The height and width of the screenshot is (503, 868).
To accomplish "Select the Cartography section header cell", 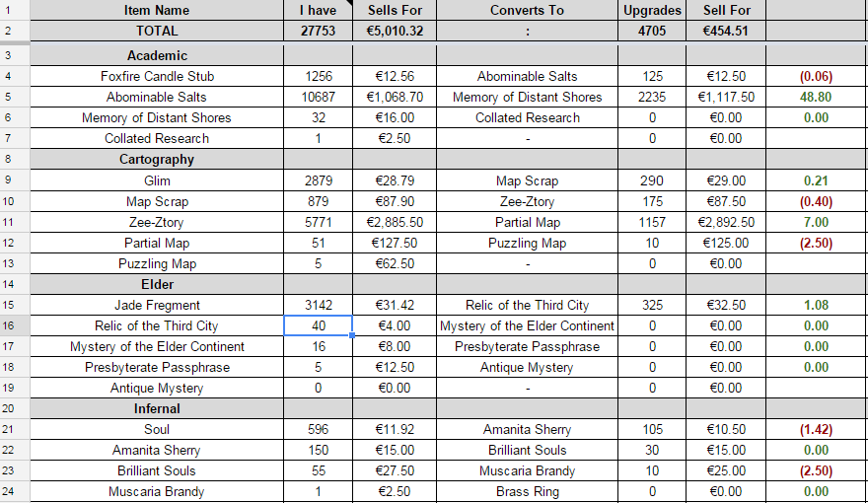I will 157,160.
